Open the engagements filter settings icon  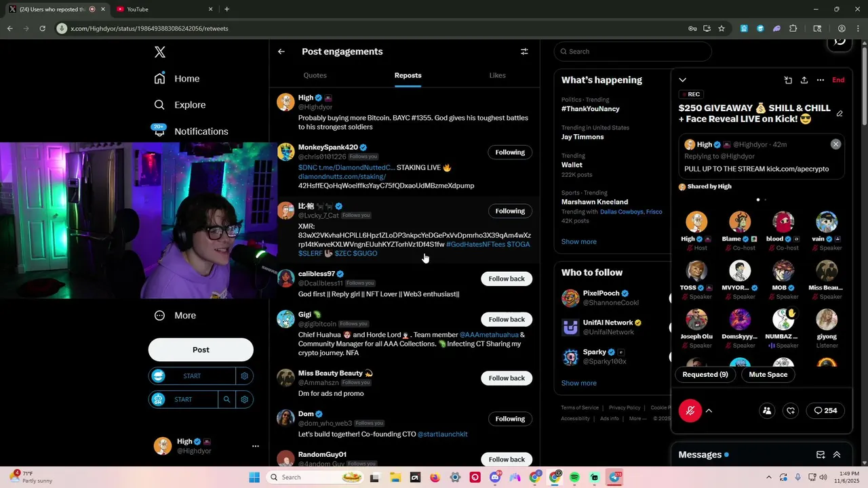point(524,52)
